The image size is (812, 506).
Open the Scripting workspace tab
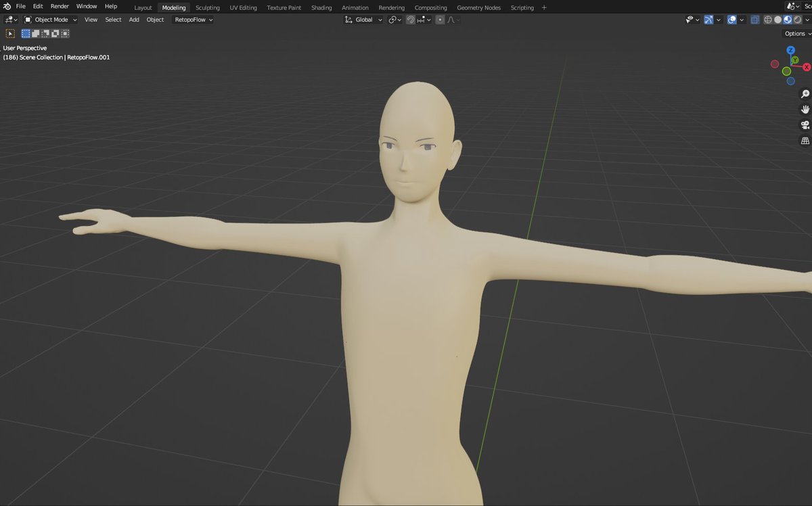coord(522,7)
